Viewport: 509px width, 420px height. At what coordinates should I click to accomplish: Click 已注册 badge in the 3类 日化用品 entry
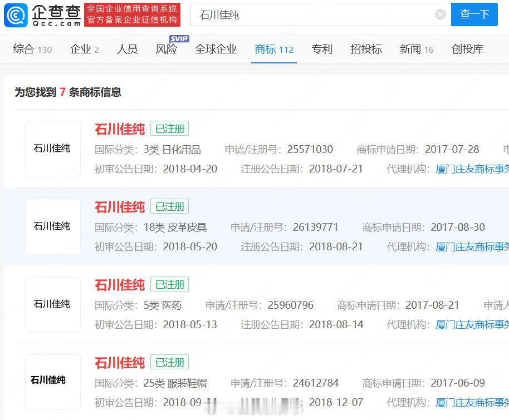(169, 129)
